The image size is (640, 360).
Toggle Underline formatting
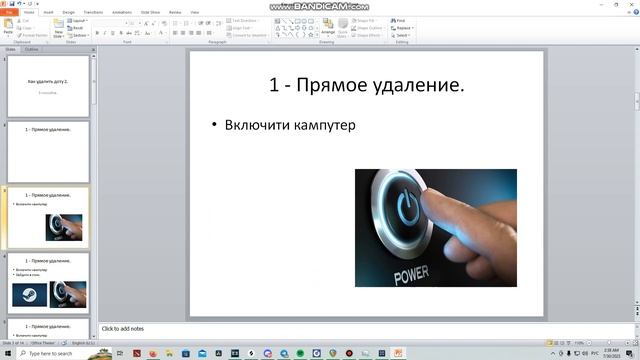[x=113, y=33]
